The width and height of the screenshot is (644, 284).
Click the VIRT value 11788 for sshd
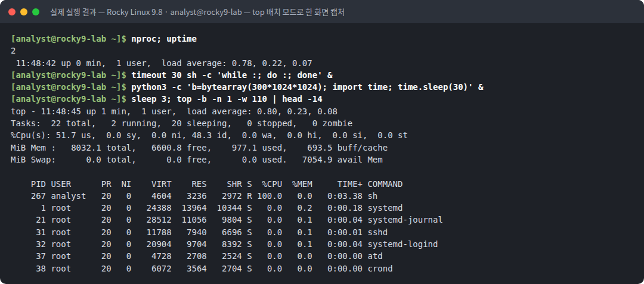(159, 232)
